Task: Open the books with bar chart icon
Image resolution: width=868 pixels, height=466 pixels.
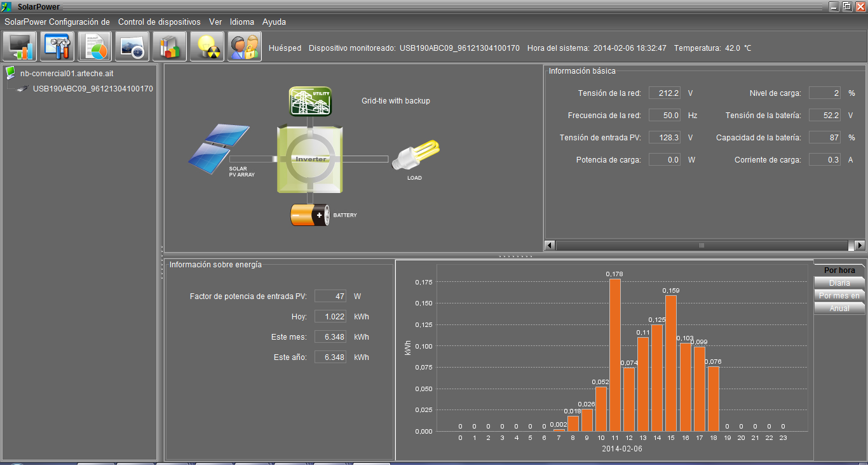Action: (x=170, y=47)
